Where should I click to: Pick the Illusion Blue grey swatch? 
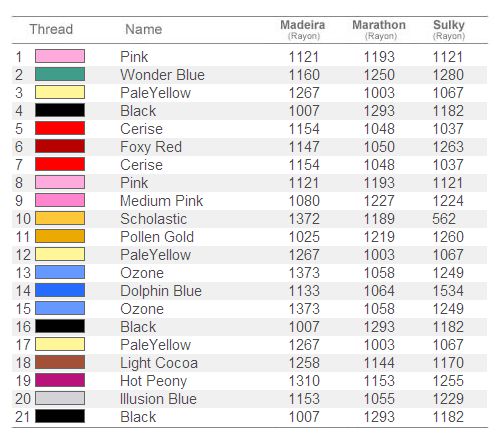click(60, 398)
